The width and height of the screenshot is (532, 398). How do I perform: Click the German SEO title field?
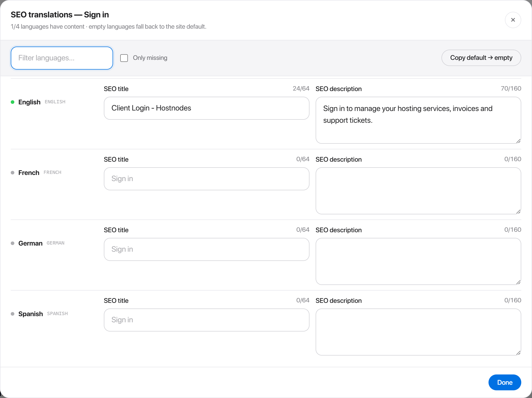coord(207,249)
